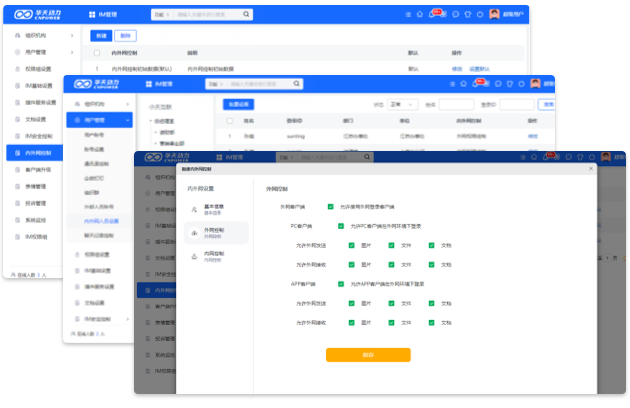Click the orange save button in dialog
Image resolution: width=630 pixels, height=408 pixels.
click(x=367, y=354)
